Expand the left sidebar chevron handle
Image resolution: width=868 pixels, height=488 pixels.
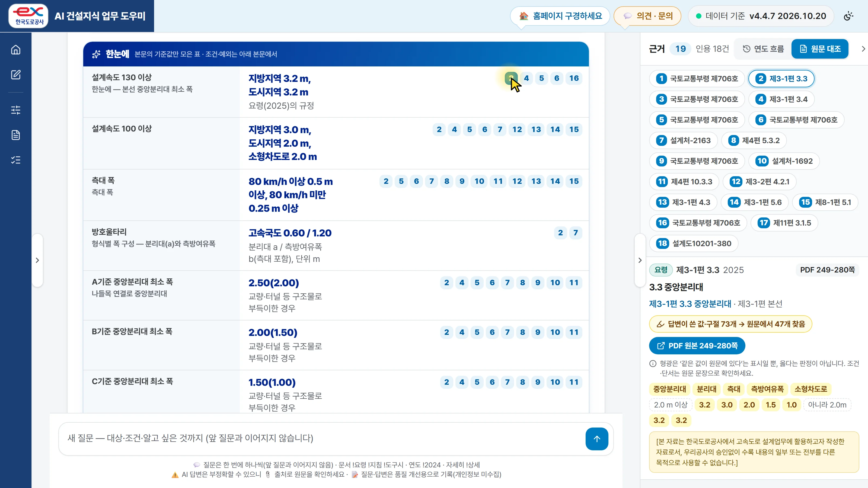(37, 260)
